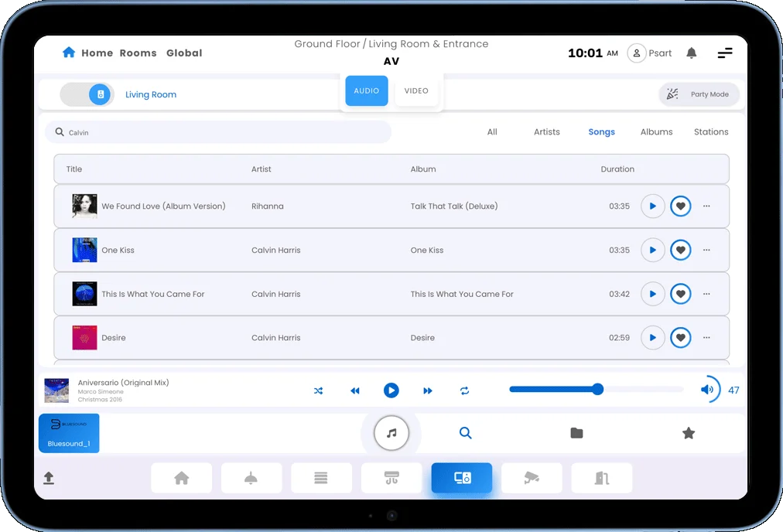Toggle favorite heart on Desire row
This screenshot has height=532, width=783.
[x=680, y=338]
